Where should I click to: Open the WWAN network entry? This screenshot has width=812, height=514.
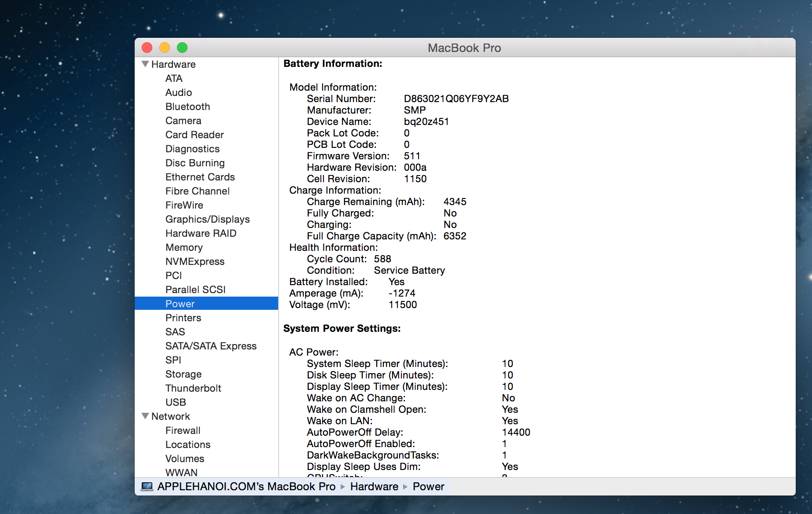pyautogui.click(x=181, y=472)
